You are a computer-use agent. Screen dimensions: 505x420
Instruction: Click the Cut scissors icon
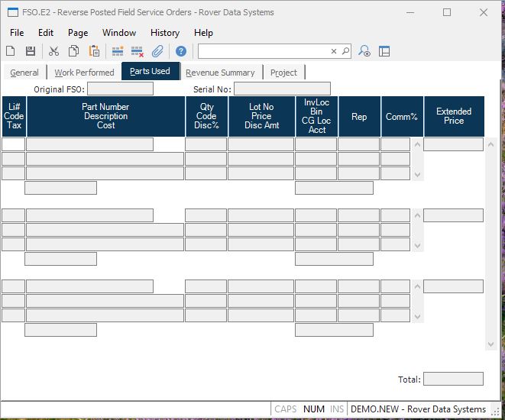point(53,51)
